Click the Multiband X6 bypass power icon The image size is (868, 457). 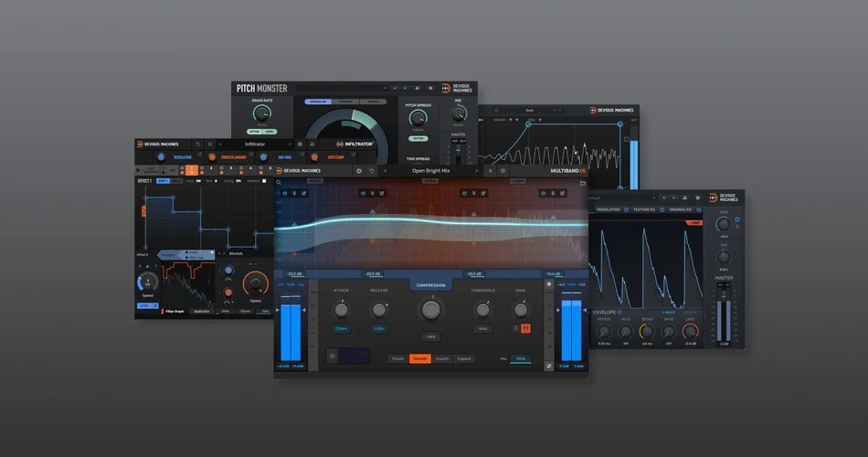359,171
